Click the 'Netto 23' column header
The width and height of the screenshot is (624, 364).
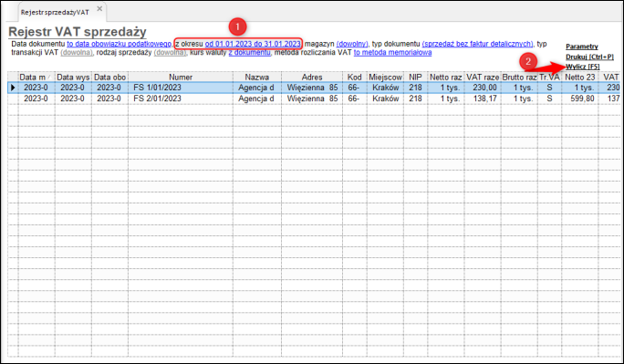pyautogui.click(x=580, y=78)
